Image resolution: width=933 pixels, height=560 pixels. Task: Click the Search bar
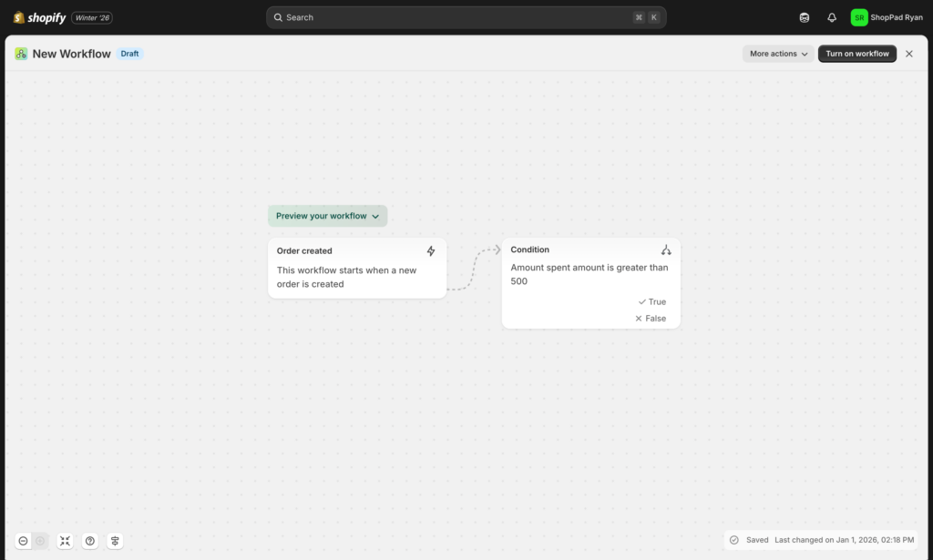[466, 16]
